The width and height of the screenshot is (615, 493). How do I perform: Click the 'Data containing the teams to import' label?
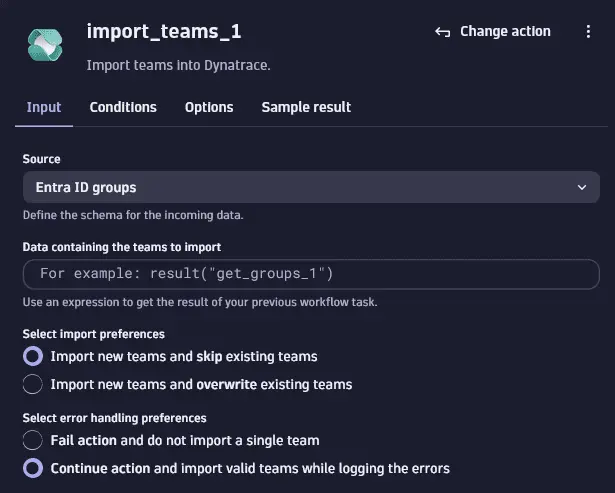pyautogui.click(x=121, y=246)
